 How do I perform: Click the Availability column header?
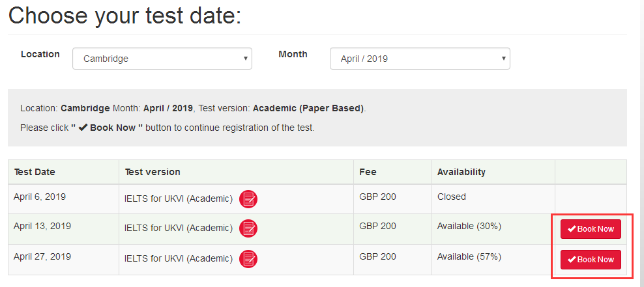(x=461, y=172)
